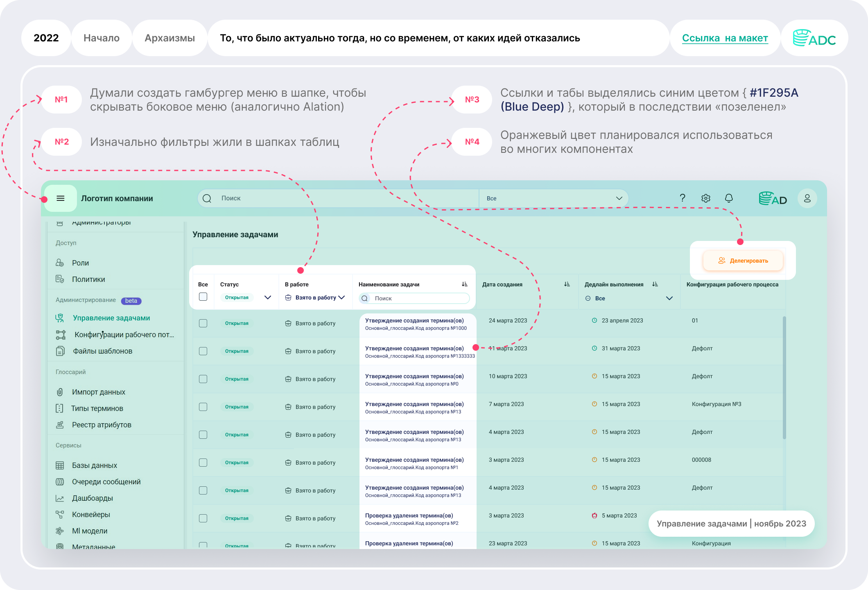The width and height of the screenshot is (868, 590).
Task: Click the Управление задачами sidebar icon
Action: (60, 318)
